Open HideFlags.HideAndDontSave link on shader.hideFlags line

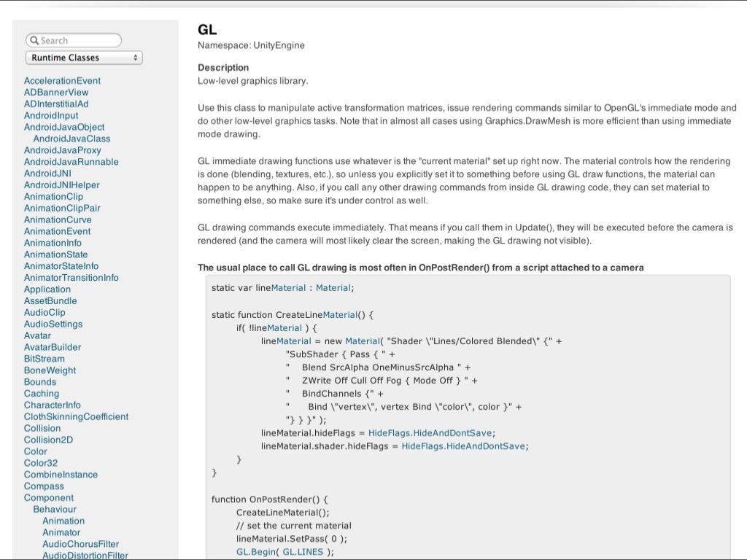(x=463, y=447)
